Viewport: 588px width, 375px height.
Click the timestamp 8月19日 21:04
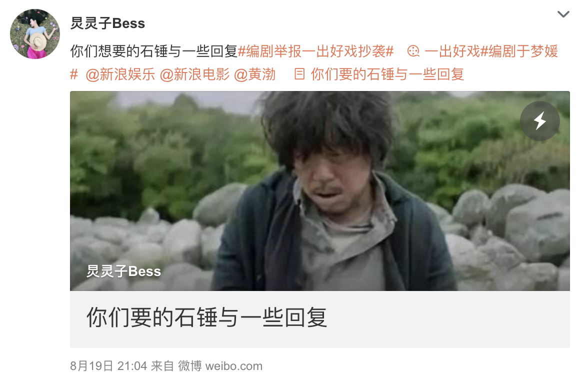(x=108, y=365)
